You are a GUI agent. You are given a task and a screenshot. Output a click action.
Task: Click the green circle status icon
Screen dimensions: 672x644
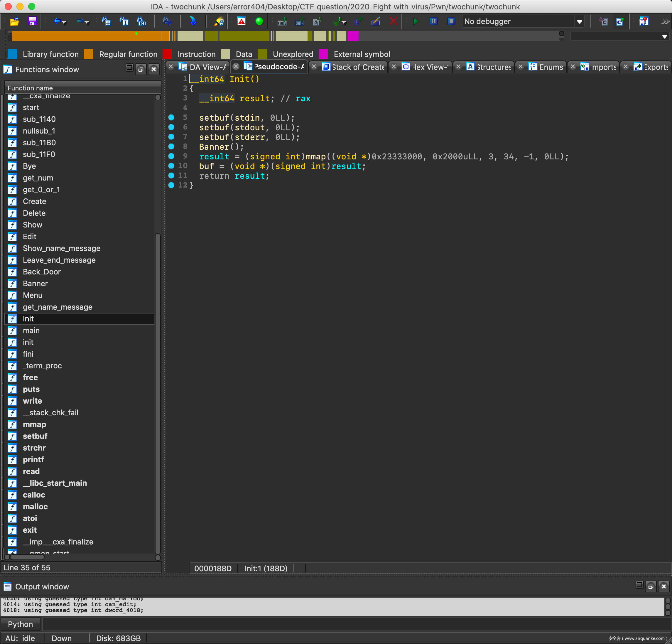(x=259, y=22)
